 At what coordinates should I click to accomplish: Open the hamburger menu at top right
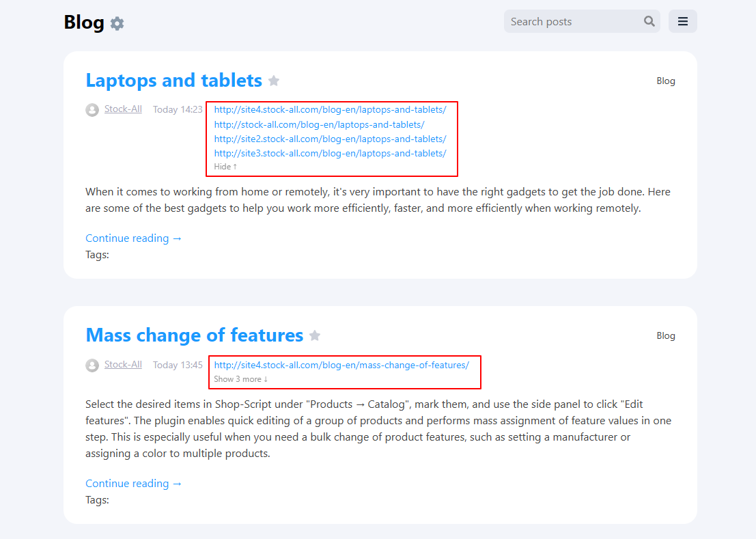click(682, 21)
